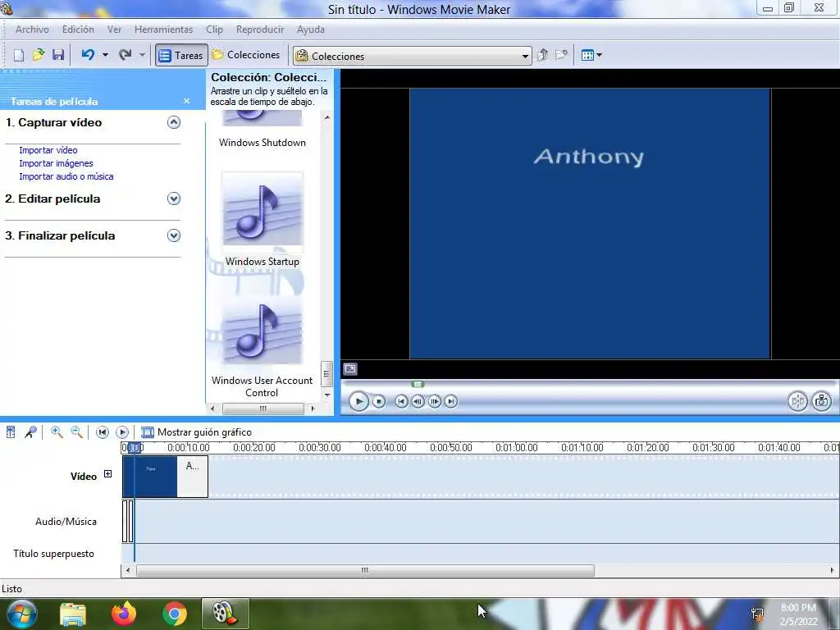Open the Colecciones location combo box
The height and width of the screenshot is (630, 840).
[x=412, y=56]
